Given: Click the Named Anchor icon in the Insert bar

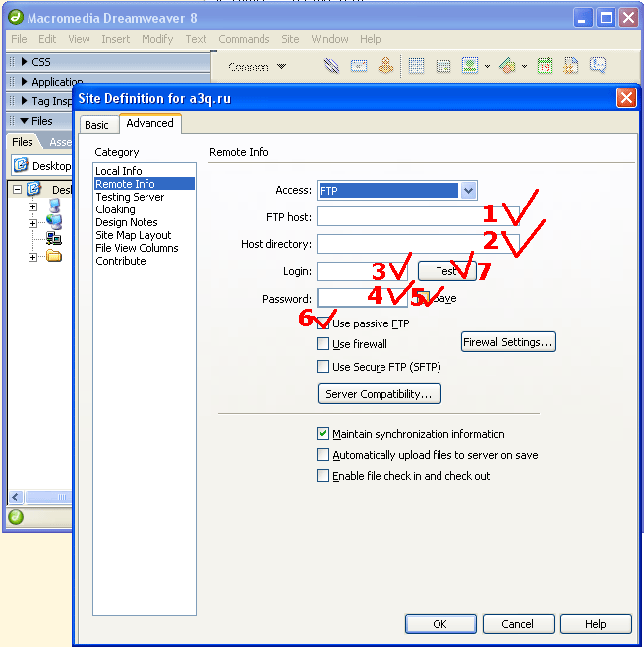Looking at the screenshot, I should (385, 66).
